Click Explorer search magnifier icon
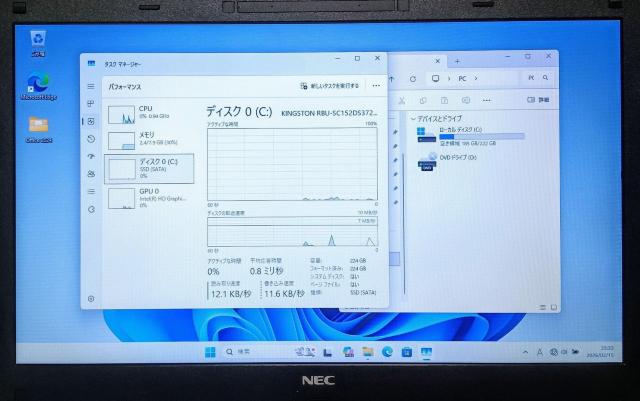Viewport: 640px width, 401px height. click(545, 78)
